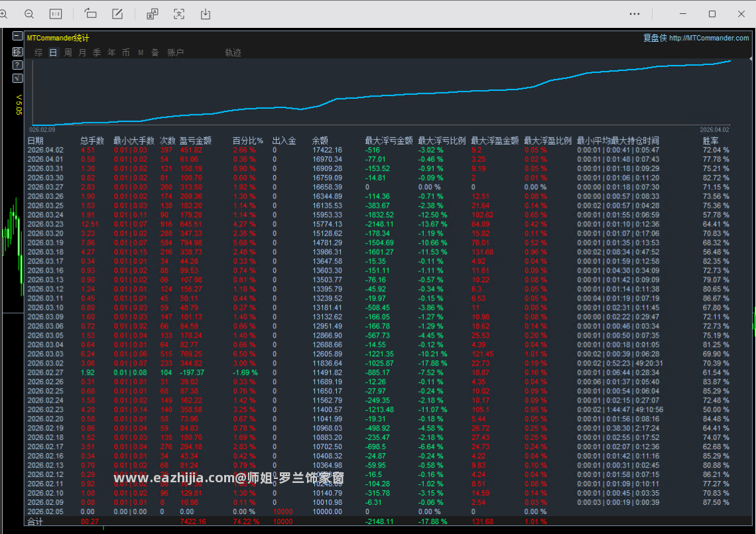Click the 最大浮亏比例 column header
Viewport: 756px width, 534px height.
[442, 141]
